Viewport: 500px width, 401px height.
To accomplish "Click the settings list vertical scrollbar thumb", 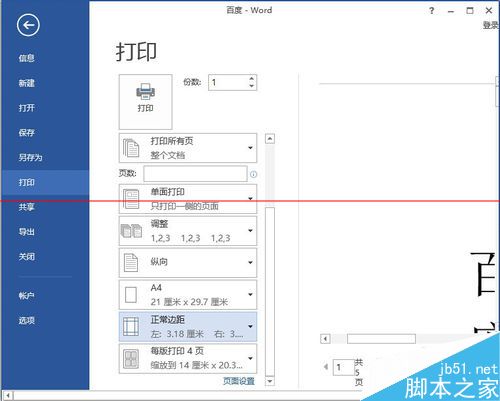I will point(270,291).
